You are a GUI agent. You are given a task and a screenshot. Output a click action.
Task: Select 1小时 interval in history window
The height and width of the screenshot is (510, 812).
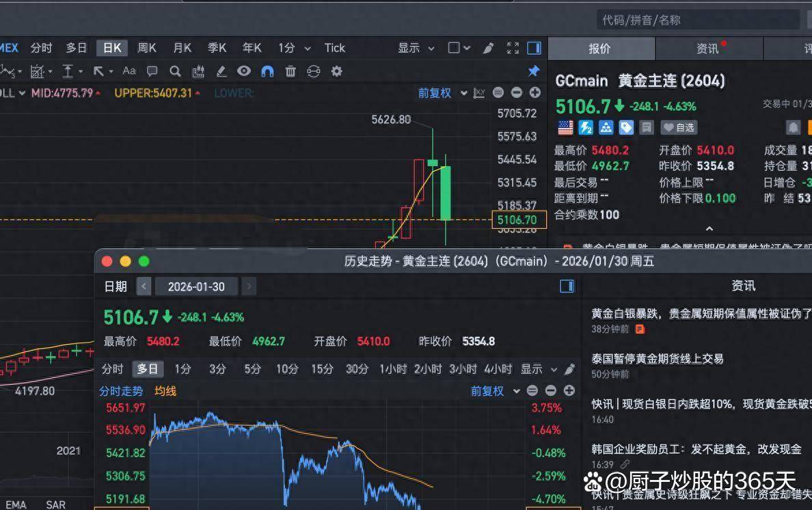[x=392, y=369]
